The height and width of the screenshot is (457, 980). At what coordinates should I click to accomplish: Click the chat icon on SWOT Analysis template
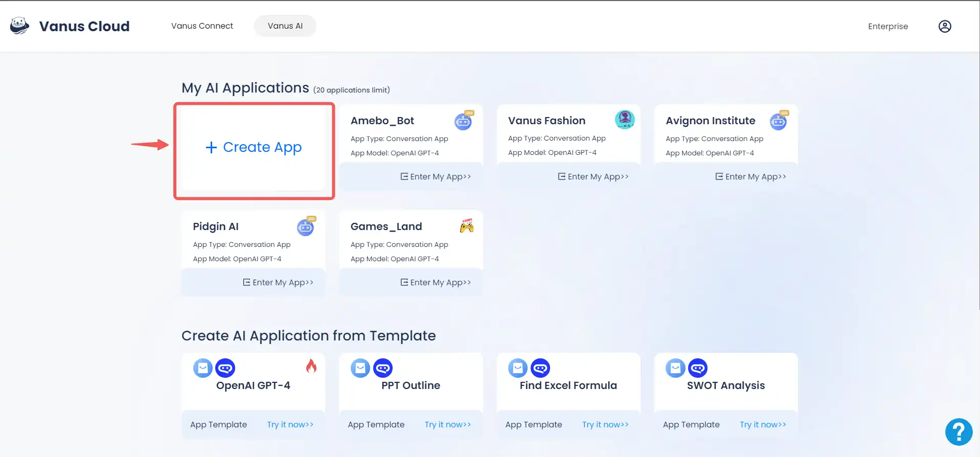[698, 368]
